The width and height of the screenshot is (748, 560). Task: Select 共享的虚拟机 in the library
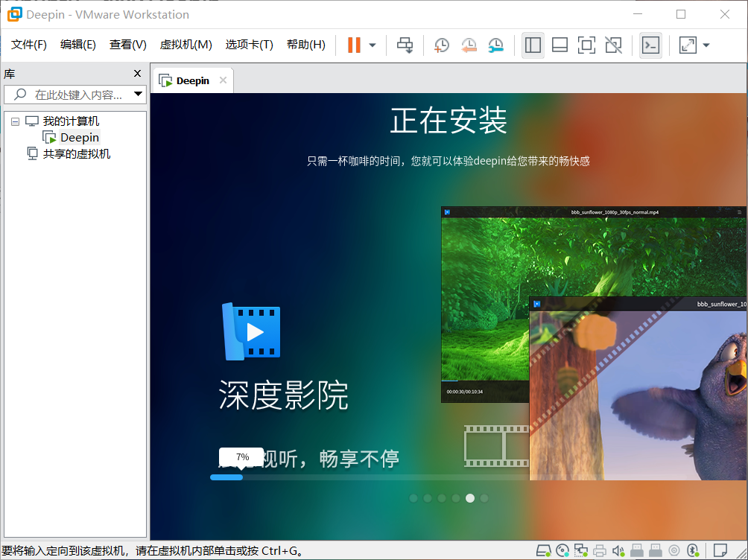click(77, 153)
